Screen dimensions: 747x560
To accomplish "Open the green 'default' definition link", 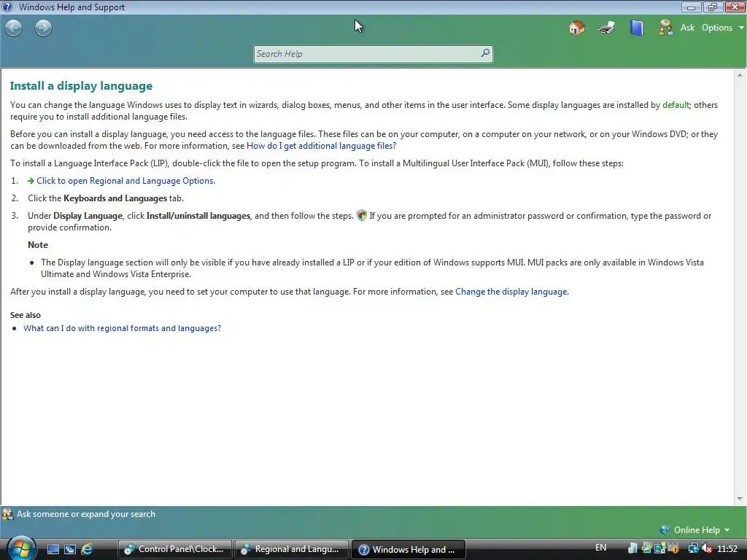I will (x=676, y=105).
